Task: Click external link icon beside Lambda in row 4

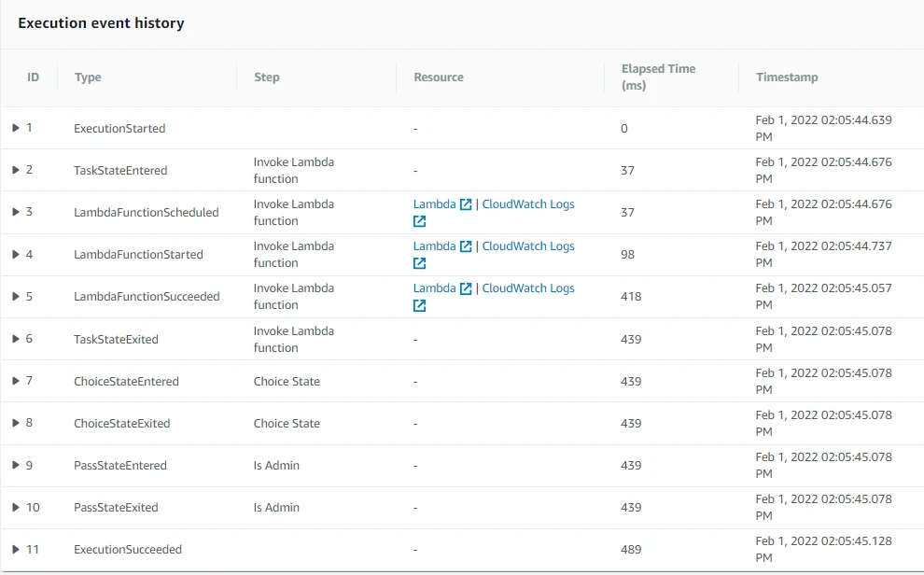Action: (466, 246)
